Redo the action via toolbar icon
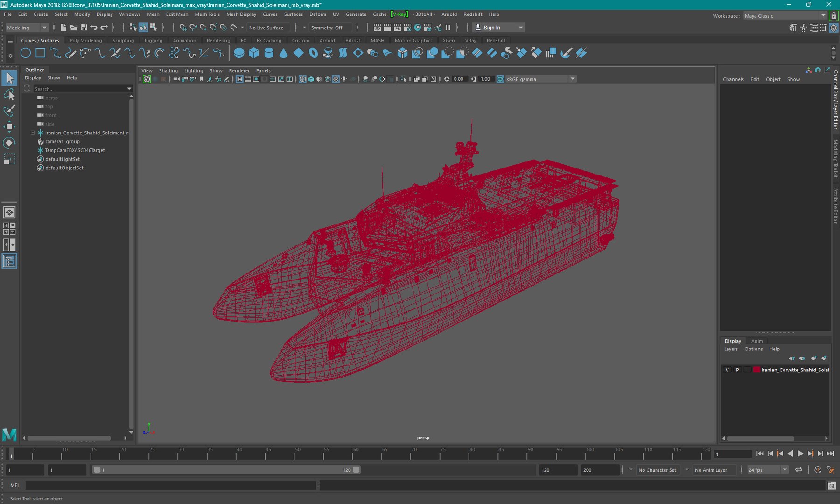840x504 pixels. pyautogui.click(x=104, y=28)
